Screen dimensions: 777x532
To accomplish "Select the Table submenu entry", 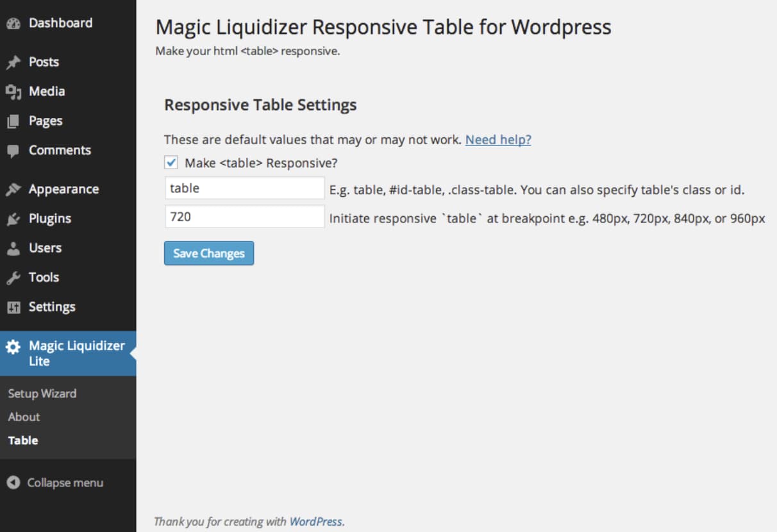I will [22, 440].
